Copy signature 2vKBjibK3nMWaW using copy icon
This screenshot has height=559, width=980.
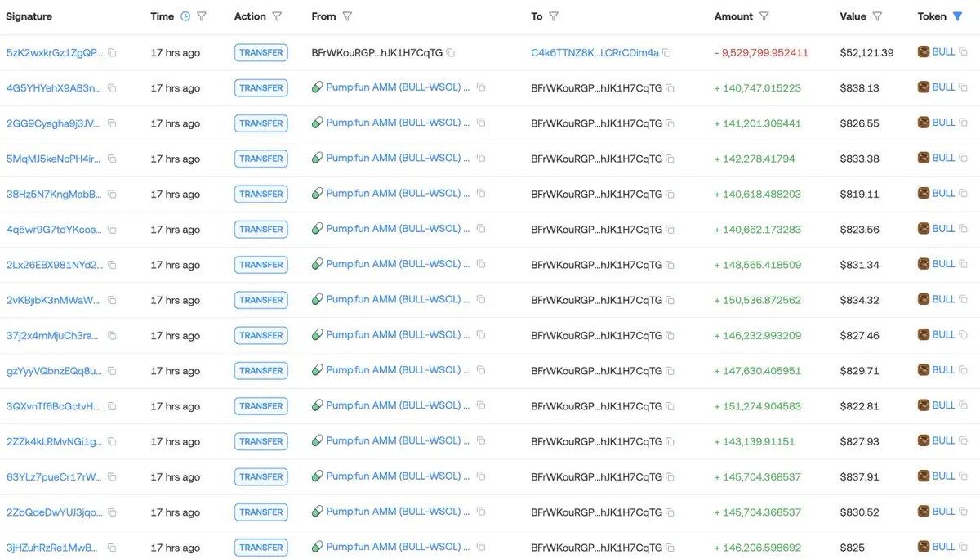112,300
